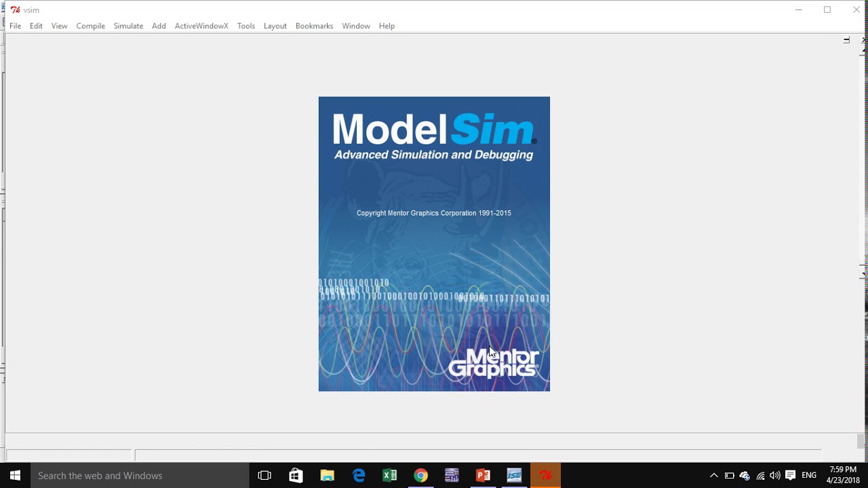Open the Wi-Fi network tray icon
The image size is (868, 488).
pyautogui.click(x=761, y=476)
